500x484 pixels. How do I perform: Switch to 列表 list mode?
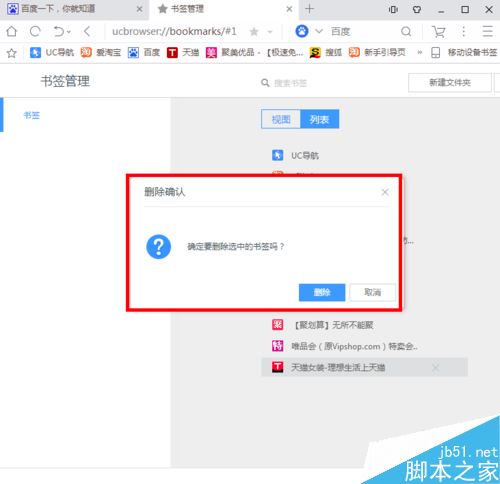click(x=320, y=119)
